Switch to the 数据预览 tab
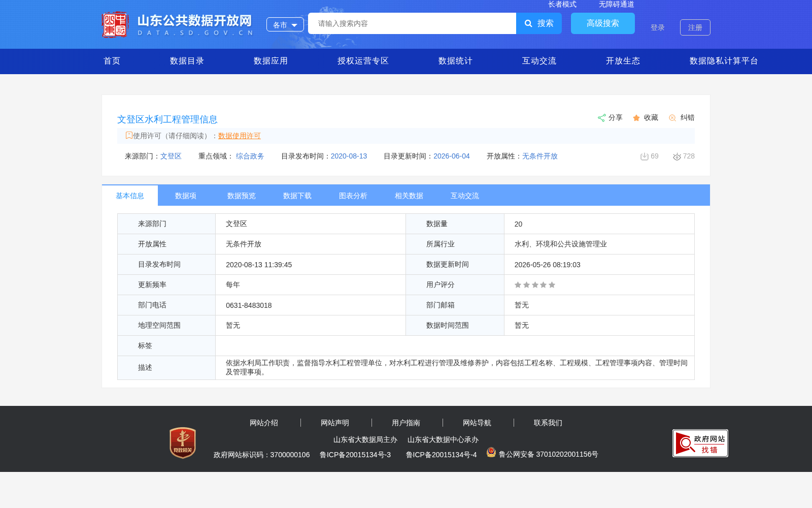 point(242,196)
